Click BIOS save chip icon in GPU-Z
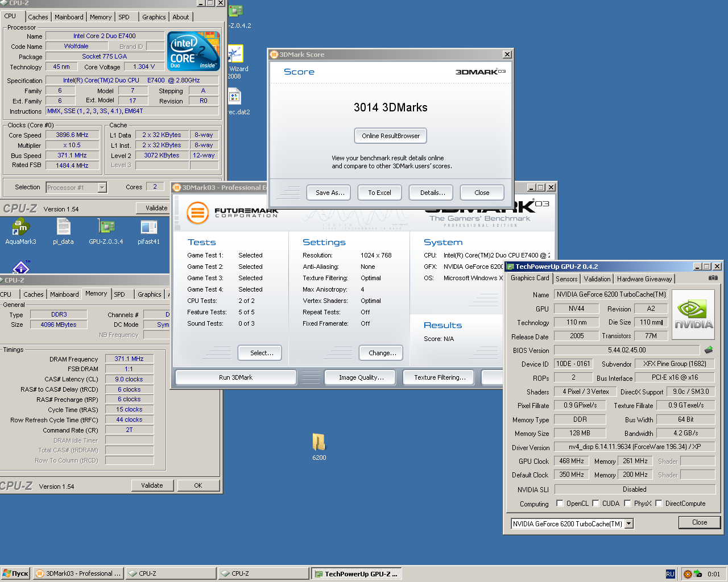Viewport: 728px width, 582px height. click(709, 350)
